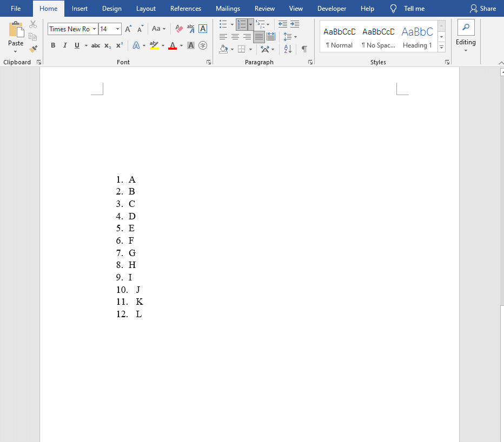504x442 pixels.
Task: Open the File tab
Action: point(16,9)
